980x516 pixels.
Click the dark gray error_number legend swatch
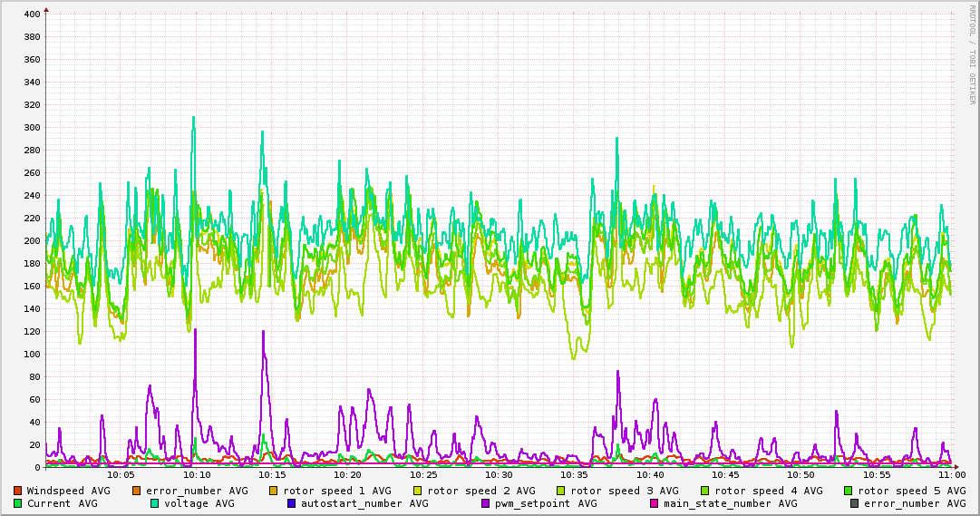click(854, 503)
